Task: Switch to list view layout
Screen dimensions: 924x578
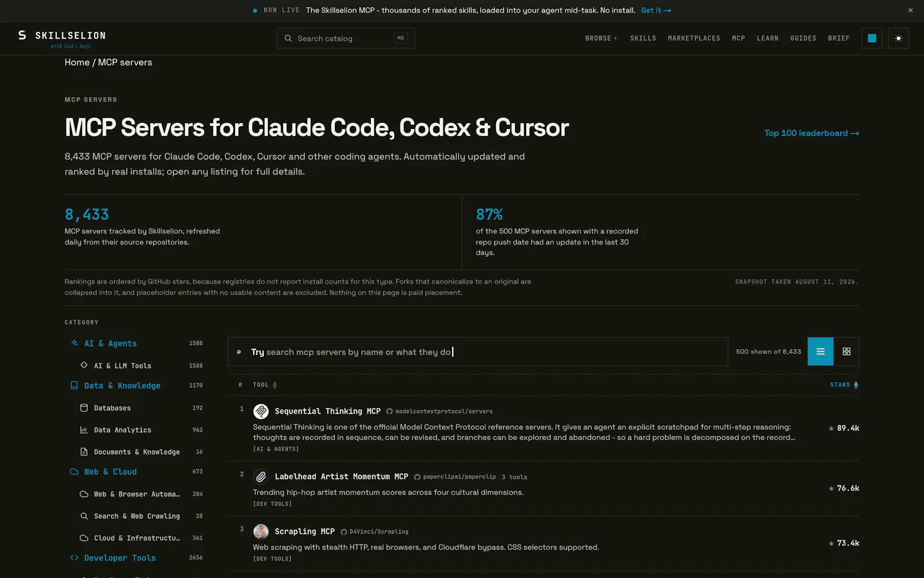Action: coord(821,351)
